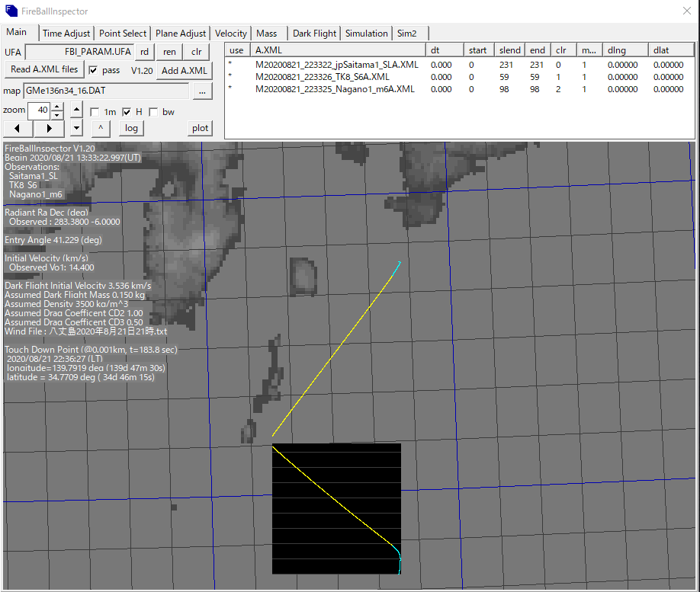Pan the map down with the down arrow
The height and width of the screenshot is (592, 700).
[77, 128]
